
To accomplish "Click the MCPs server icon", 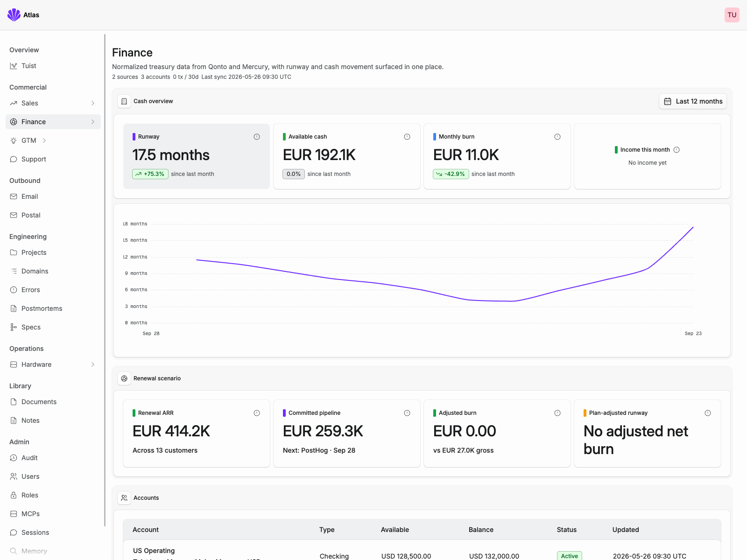I will pos(14,514).
